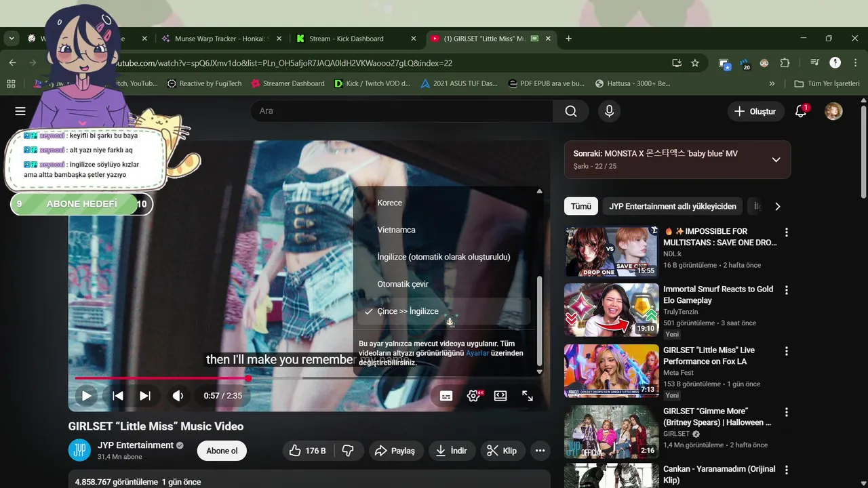Open IMPOSSIBLE FOR MULTISTANS video thumbnail
Screen dimensions: 868x488
(x=612, y=251)
